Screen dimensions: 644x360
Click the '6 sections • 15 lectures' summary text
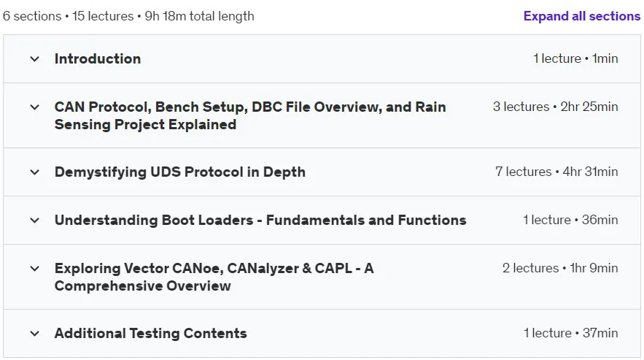click(68, 16)
